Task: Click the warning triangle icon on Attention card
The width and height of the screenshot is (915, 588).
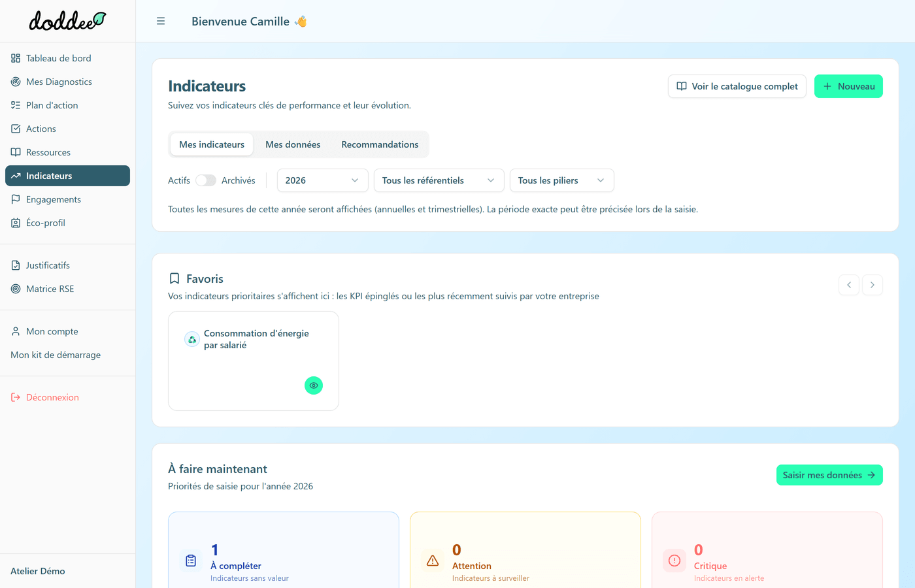Action: (433, 561)
